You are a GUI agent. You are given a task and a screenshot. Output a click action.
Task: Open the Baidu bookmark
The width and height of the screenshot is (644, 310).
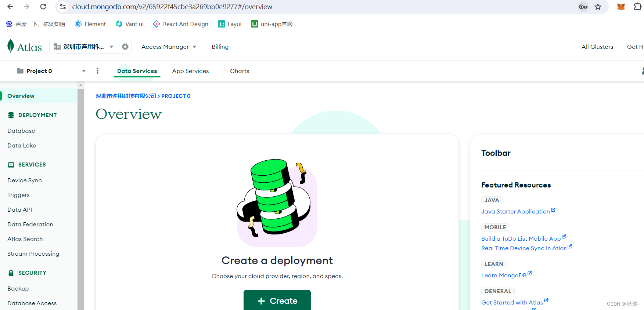(36, 24)
